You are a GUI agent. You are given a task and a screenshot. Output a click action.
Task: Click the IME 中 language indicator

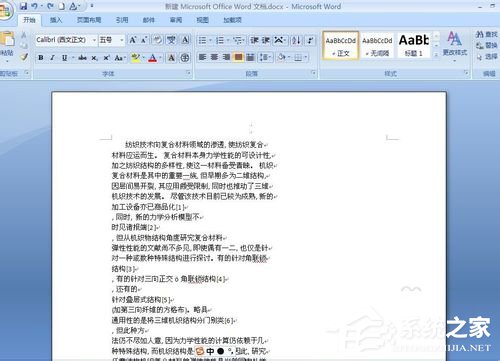[210, 351]
